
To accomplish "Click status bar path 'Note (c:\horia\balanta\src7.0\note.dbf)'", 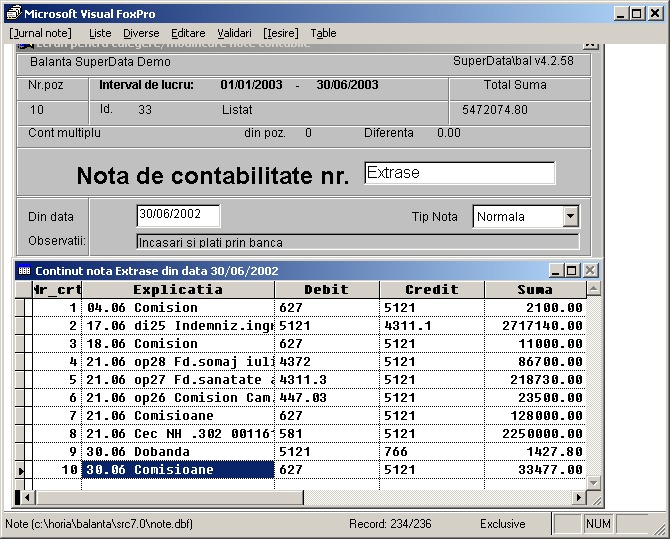I will [99, 524].
